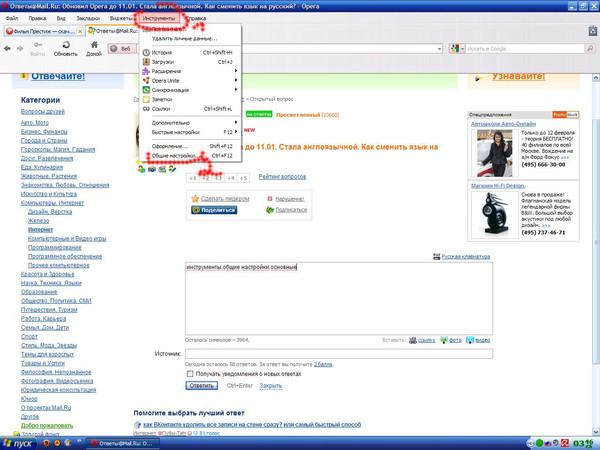Click the insert ссылку icon

pos(412,340)
